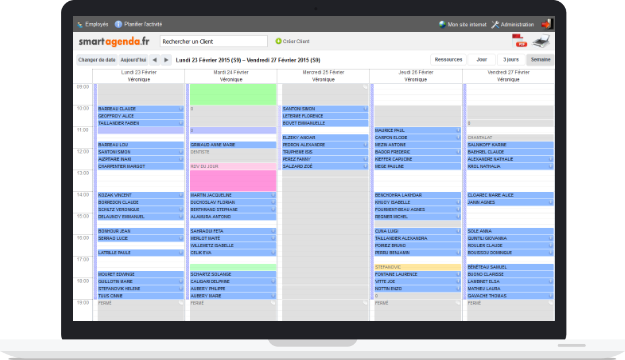Open the green block on Tuesday at 09:00
Viewport: 625px width, 360px height.
[233, 94]
